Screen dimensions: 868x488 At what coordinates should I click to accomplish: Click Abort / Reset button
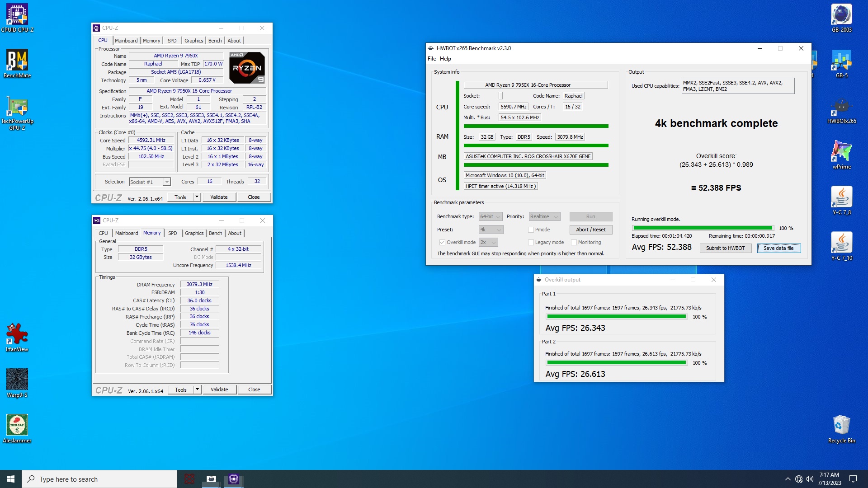[x=591, y=230]
